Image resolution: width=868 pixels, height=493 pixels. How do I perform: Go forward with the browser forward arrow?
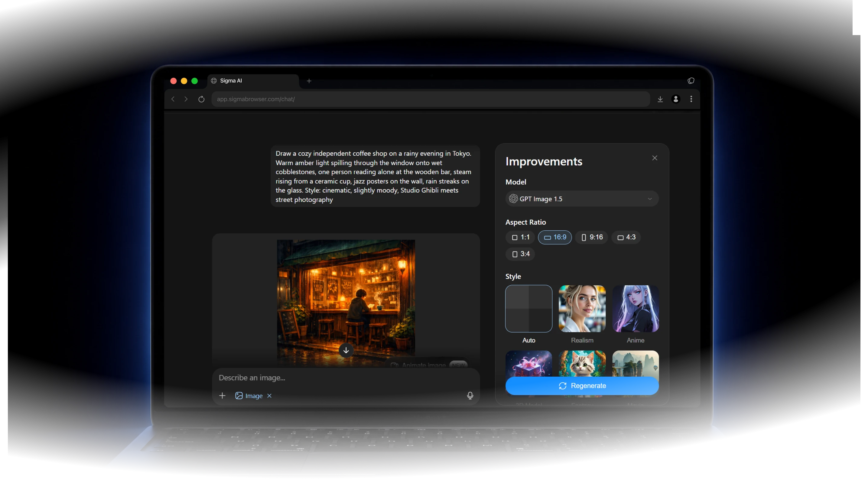[186, 99]
